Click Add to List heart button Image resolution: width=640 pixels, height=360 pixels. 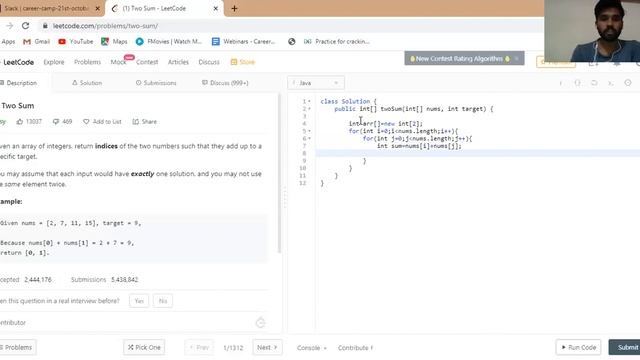click(x=102, y=122)
